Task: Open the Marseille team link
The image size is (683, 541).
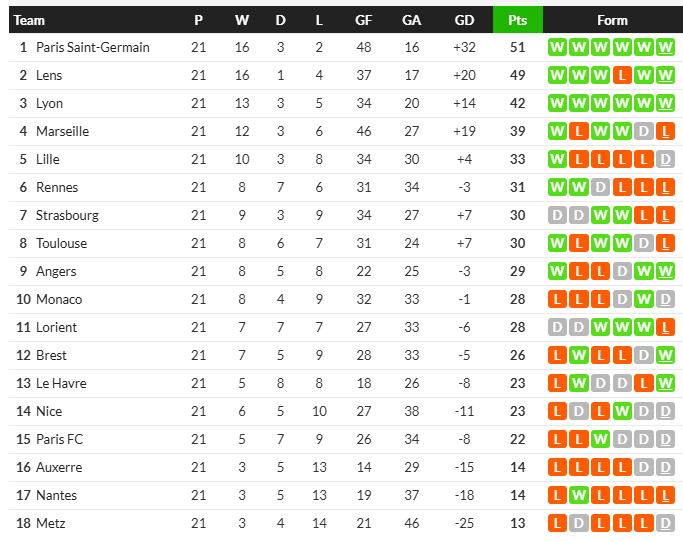Action: click(62, 131)
